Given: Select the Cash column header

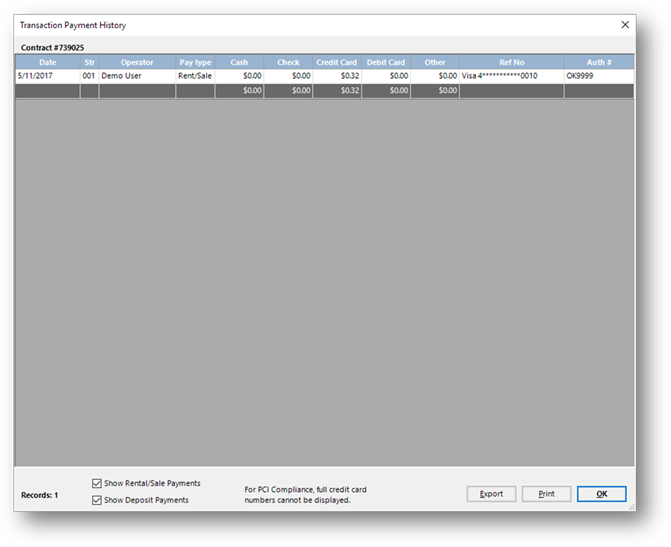Looking at the screenshot, I should pos(239,62).
